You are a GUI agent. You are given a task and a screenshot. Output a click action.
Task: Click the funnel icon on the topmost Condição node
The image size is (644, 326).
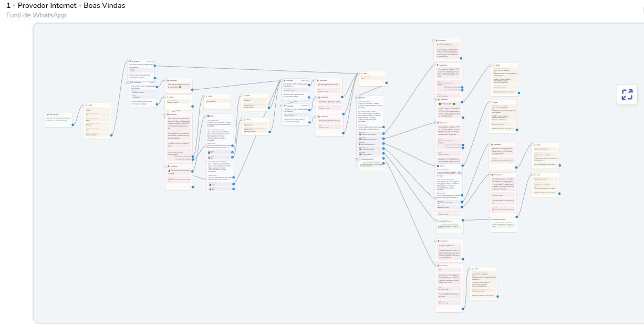pos(130,61)
